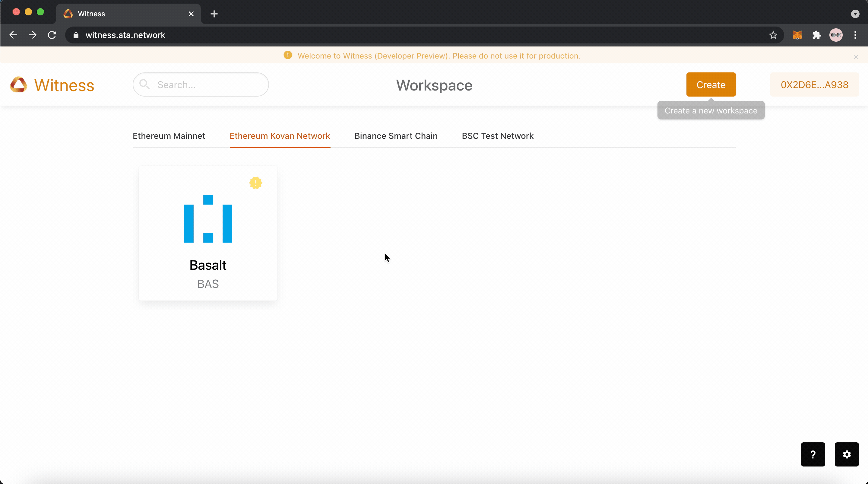Open wallet address 0X2D6E...A938 button

click(x=814, y=84)
